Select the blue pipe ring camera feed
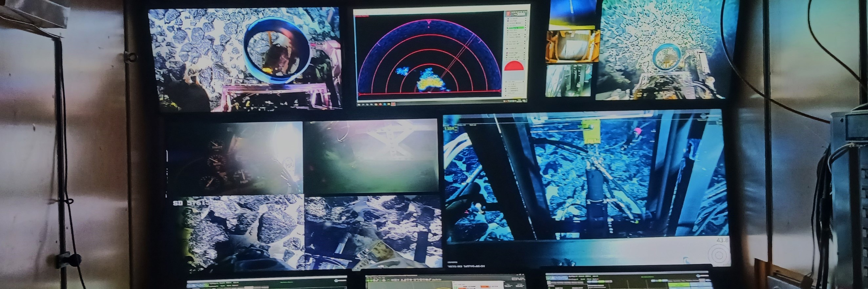Screen dimensions: 868x289 (x=245, y=59)
